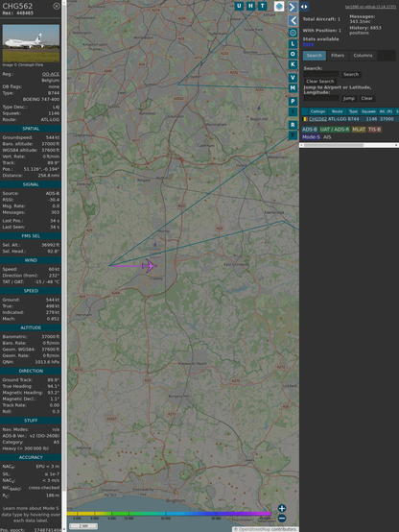Click the 2 NM scale indicator
Screen dimensions: 399x532
[x=83, y=526]
